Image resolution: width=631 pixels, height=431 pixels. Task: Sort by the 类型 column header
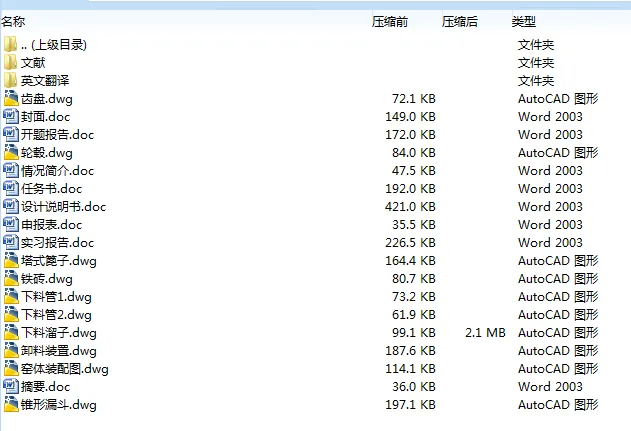[x=524, y=21]
